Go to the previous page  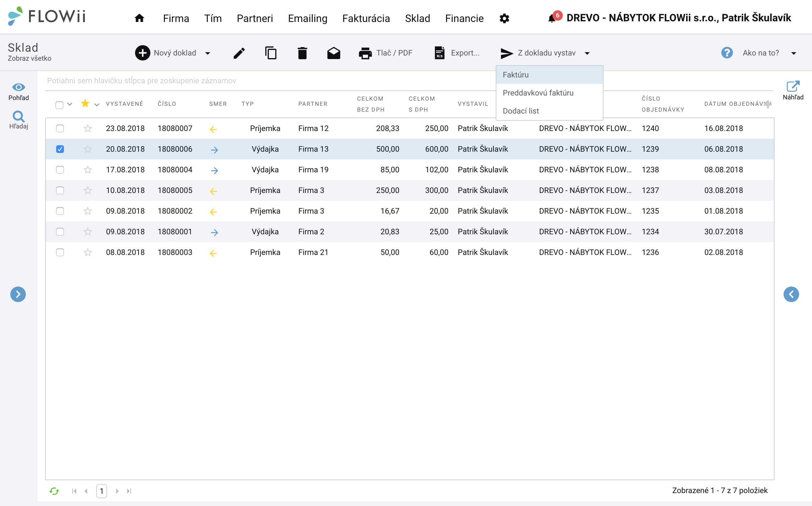[86, 491]
